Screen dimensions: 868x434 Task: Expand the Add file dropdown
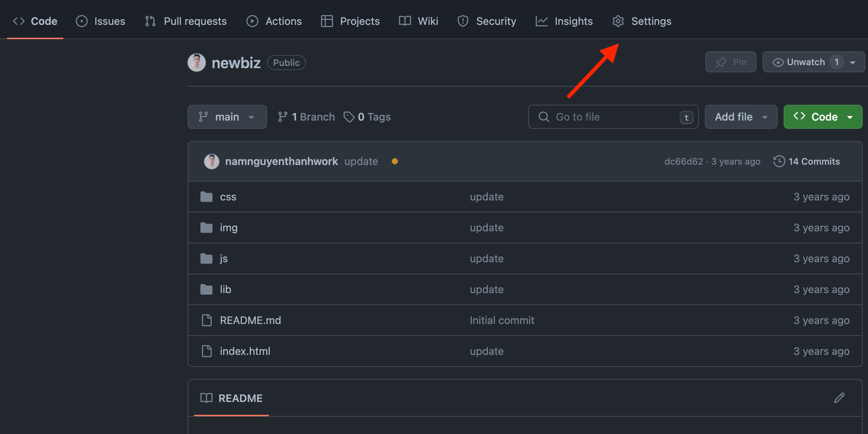(741, 117)
